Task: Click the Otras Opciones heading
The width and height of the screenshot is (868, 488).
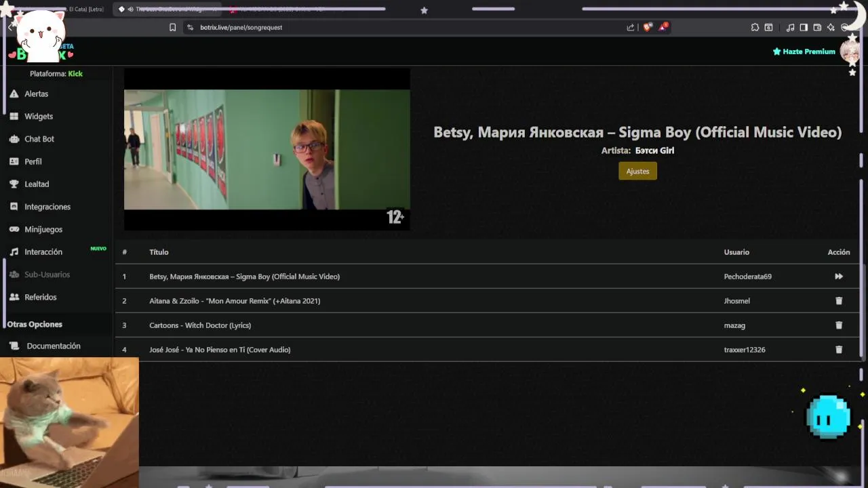Action: pyautogui.click(x=35, y=325)
